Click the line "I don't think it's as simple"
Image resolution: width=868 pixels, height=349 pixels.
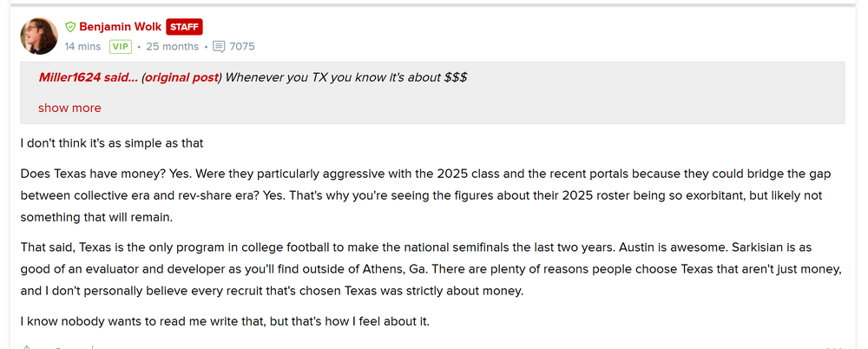(x=111, y=142)
